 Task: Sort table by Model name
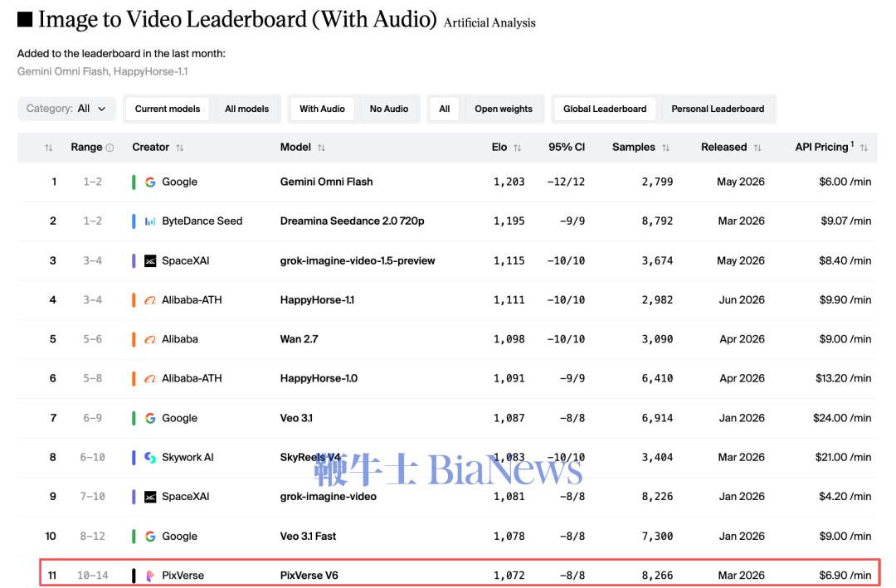[321, 148]
